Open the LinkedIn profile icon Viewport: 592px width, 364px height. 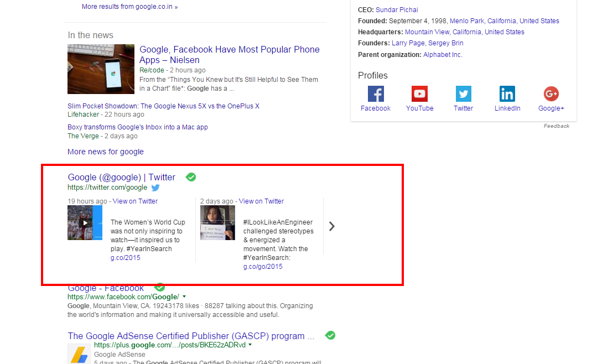click(x=507, y=93)
